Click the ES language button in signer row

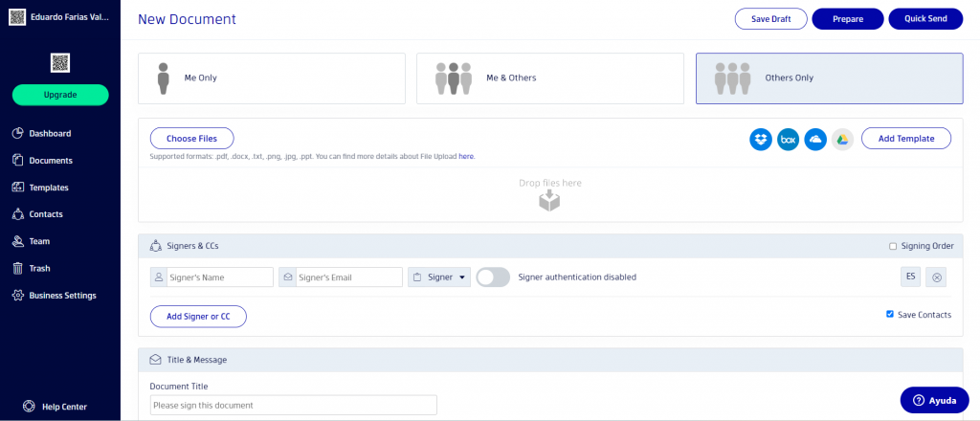click(911, 277)
